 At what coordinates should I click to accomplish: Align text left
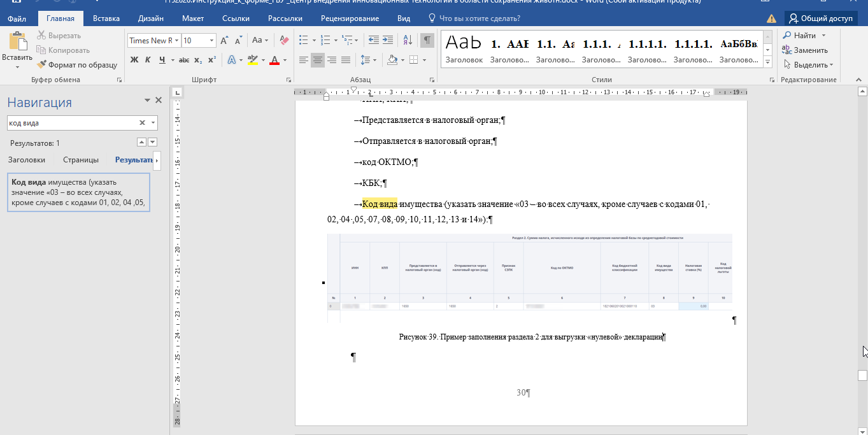point(304,60)
